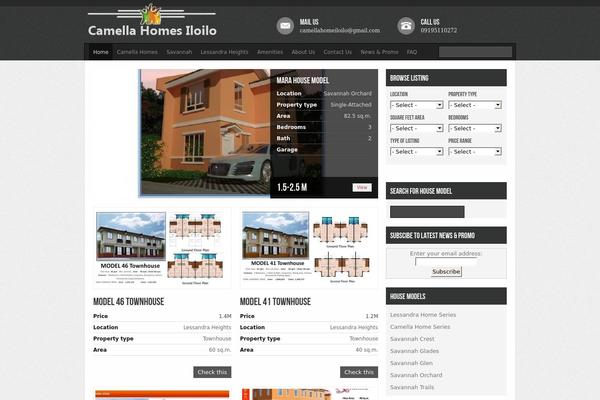Click the 60 sq.m. area value
The image size is (600, 400).
coord(220,350)
